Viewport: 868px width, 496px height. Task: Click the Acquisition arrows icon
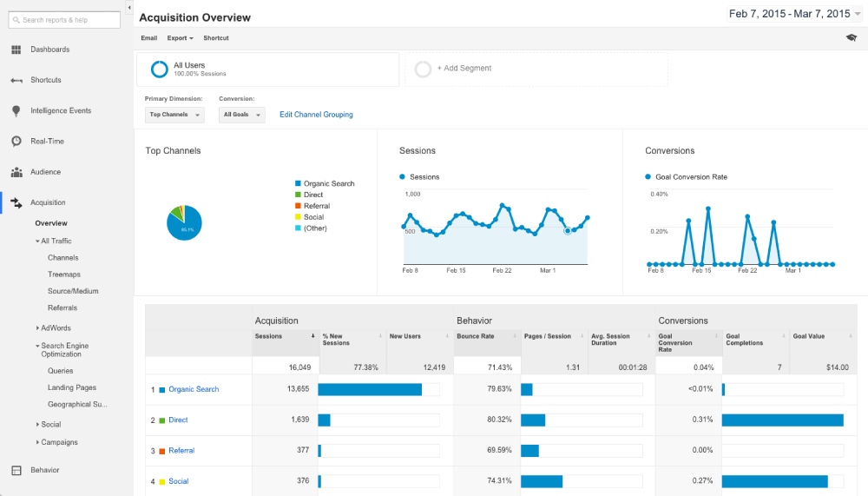pyautogui.click(x=16, y=203)
